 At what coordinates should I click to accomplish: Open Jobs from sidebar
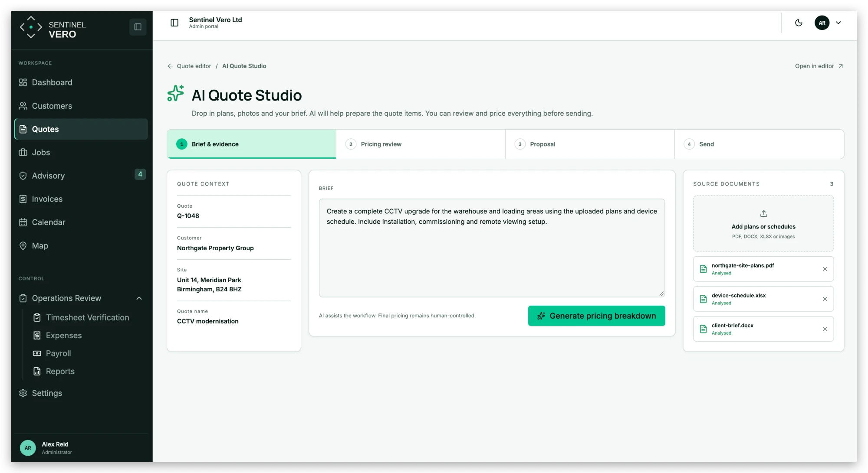point(81,152)
